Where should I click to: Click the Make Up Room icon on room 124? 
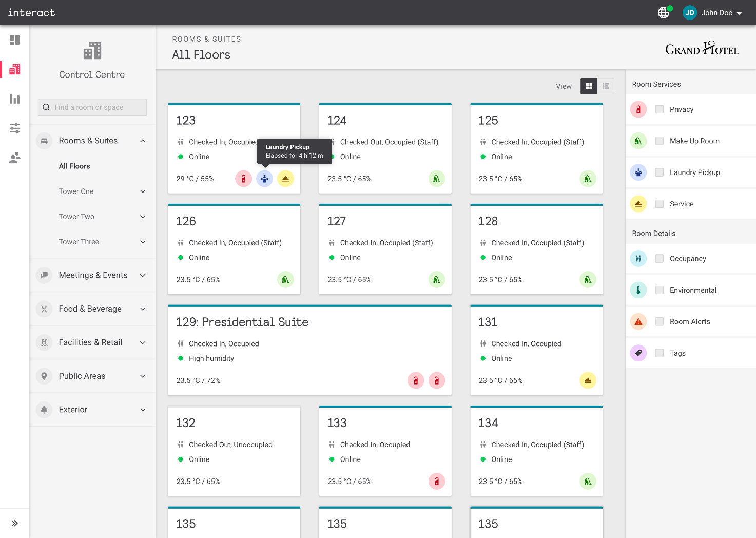pyautogui.click(x=436, y=179)
